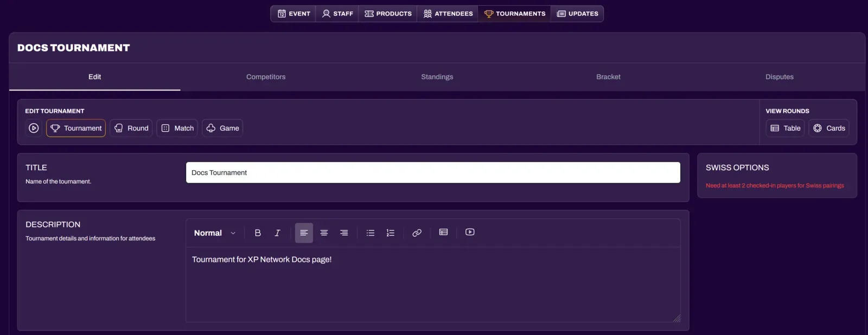Insert a table into the description

point(443,233)
